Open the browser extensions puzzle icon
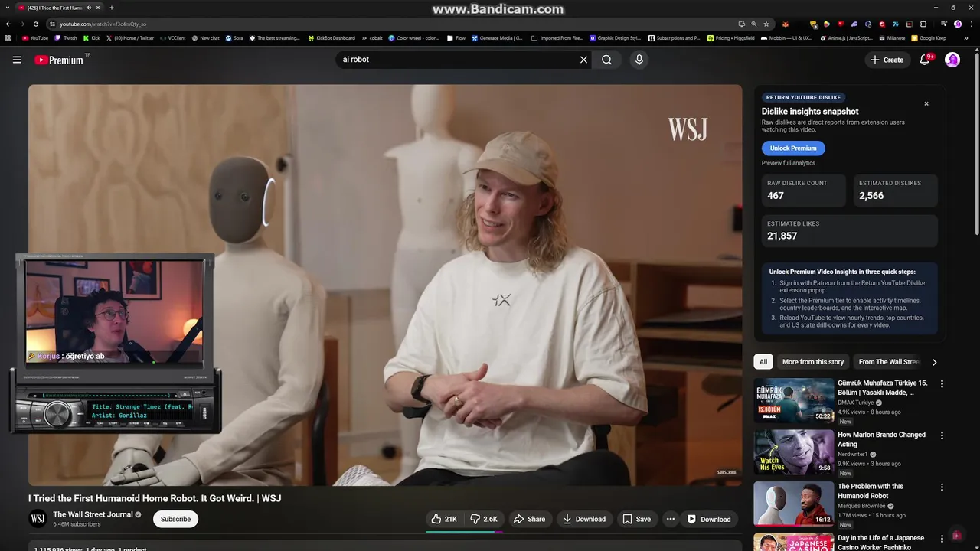This screenshot has height=551, width=980. [x=923, y=24]
